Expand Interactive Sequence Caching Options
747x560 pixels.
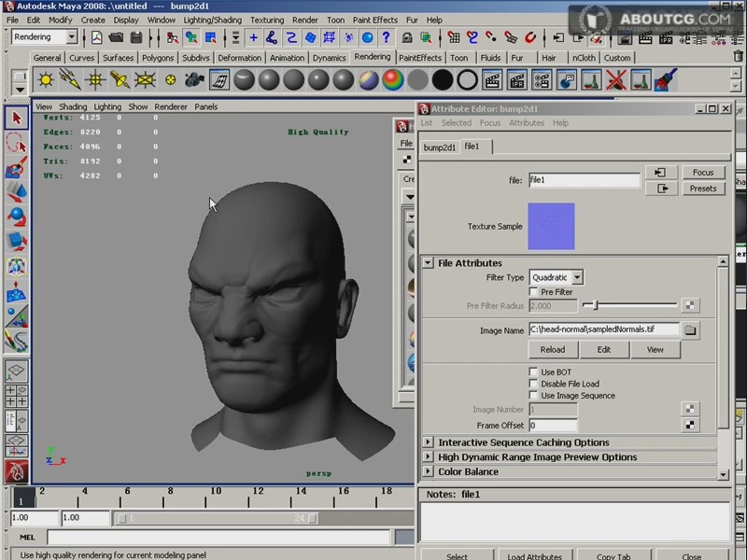pos(428,442)
